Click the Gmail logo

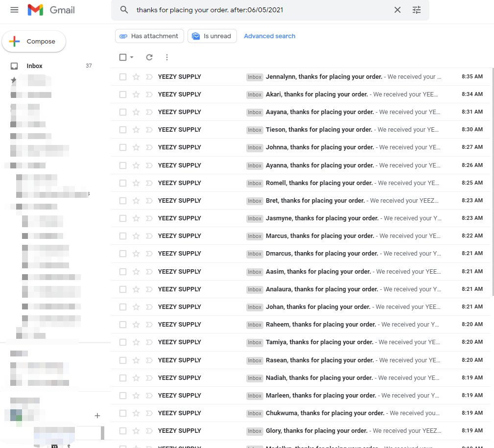(x=51, y=10)
